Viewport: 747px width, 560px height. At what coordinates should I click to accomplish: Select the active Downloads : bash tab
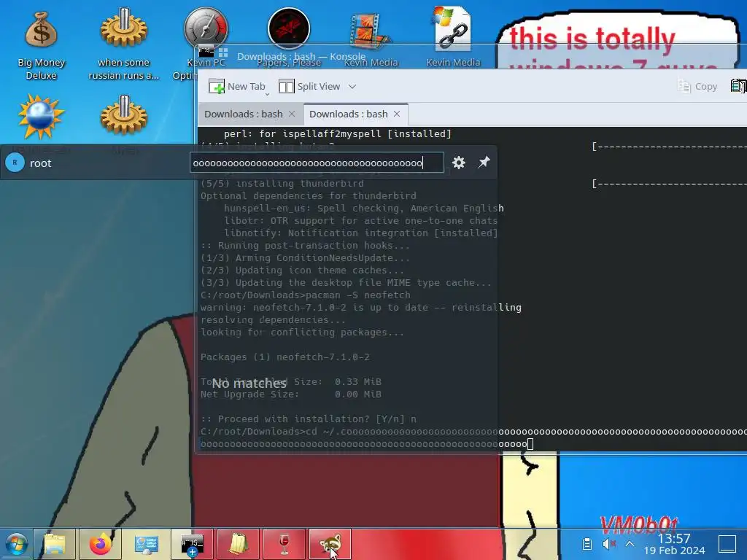[x=348, y=114]
